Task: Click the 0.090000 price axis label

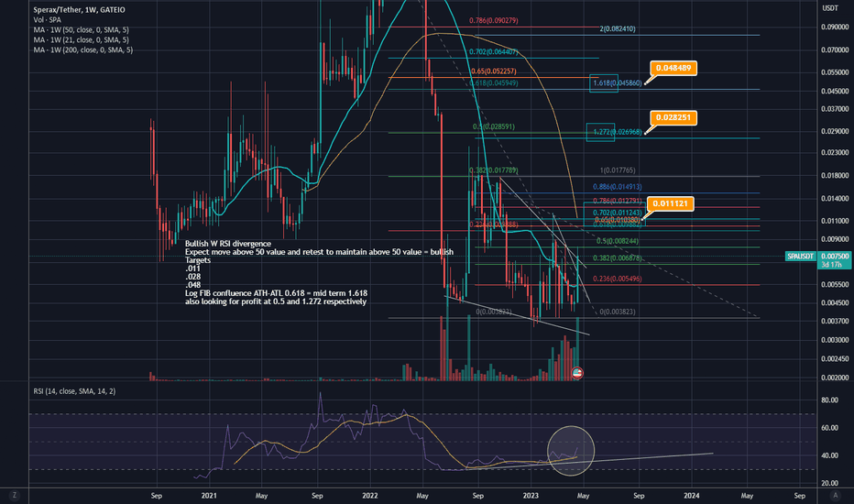Action: click(x=835, y=27)
